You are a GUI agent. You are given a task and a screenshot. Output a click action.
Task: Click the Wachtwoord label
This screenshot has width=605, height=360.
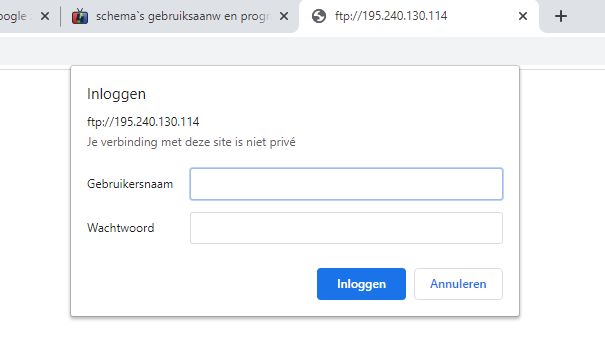121,228
